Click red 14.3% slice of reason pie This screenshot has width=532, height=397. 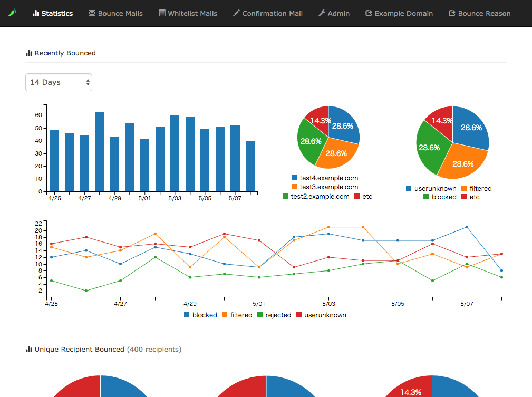click(x=441, y=121)
